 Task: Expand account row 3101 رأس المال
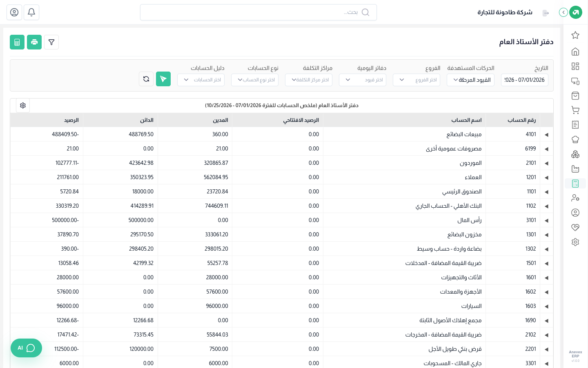coord(546,220)
